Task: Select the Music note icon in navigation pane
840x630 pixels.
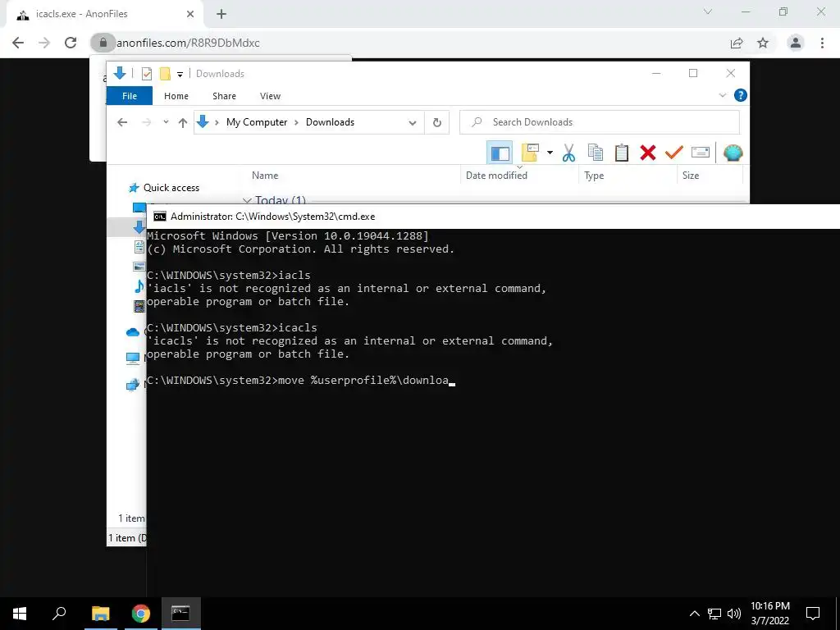Action: click(x=139, y=286)
